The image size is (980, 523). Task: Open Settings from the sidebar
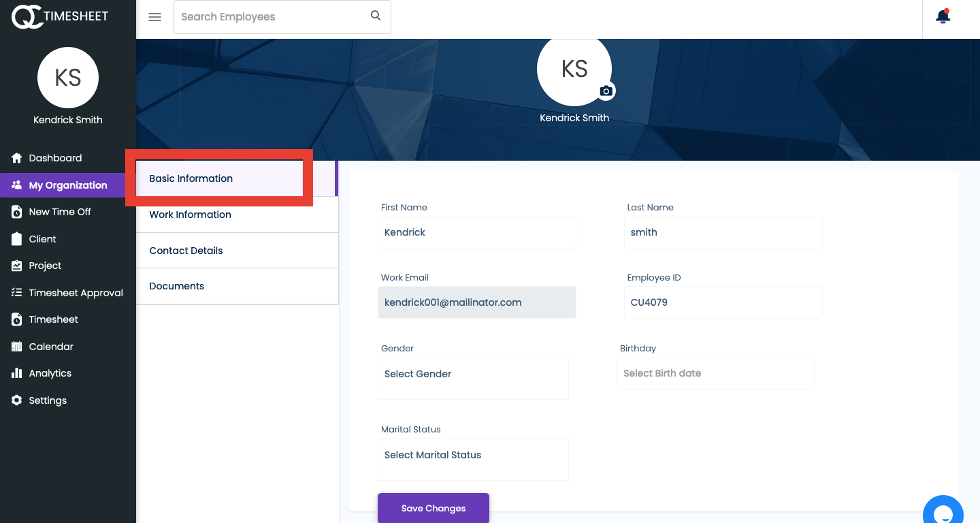(x=48, y=400)
